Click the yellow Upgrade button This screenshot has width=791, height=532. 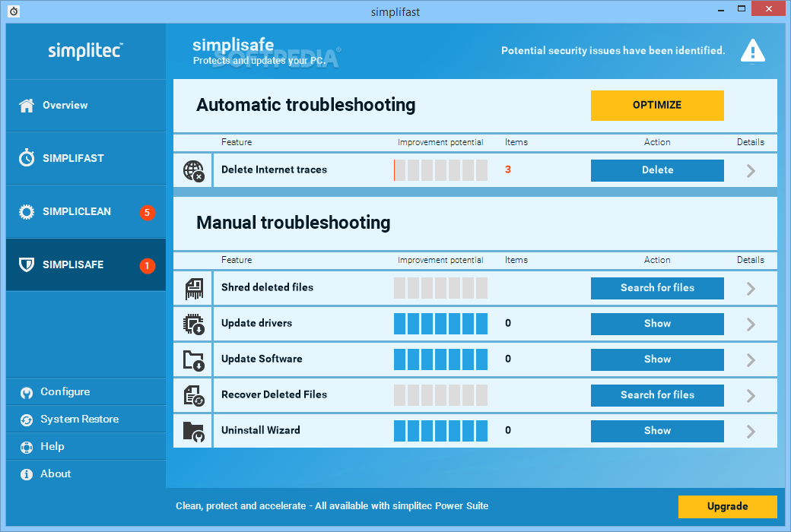[727, 507]
